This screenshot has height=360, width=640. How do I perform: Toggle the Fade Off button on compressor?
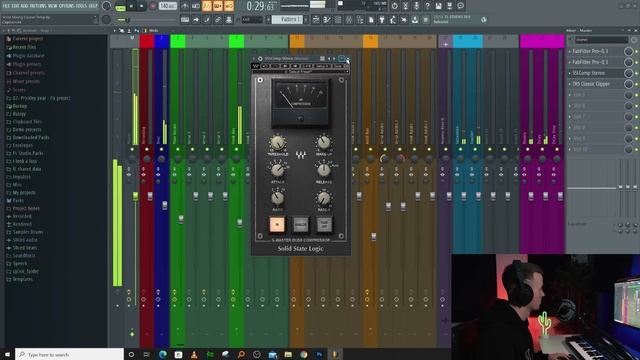(324, 224)
